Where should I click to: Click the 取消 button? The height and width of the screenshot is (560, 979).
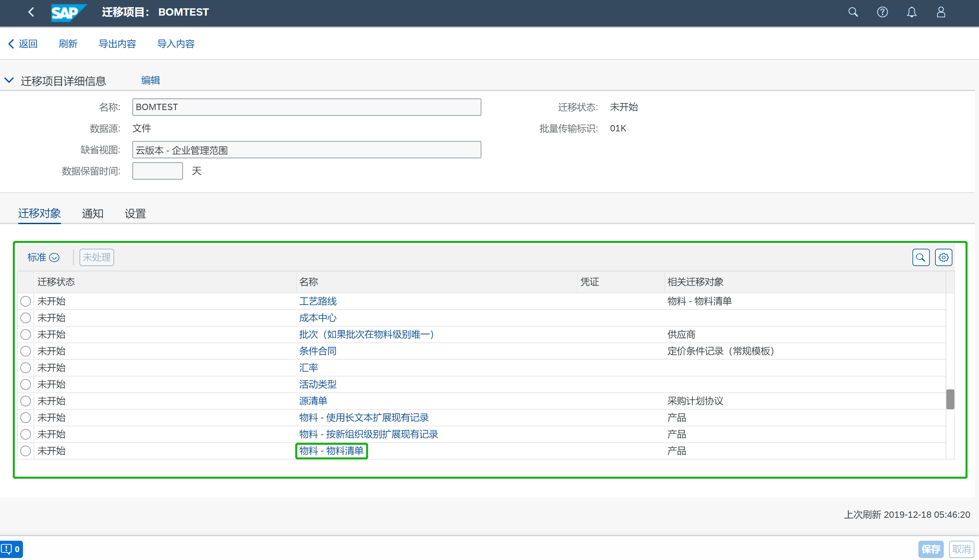click(961, 549)
